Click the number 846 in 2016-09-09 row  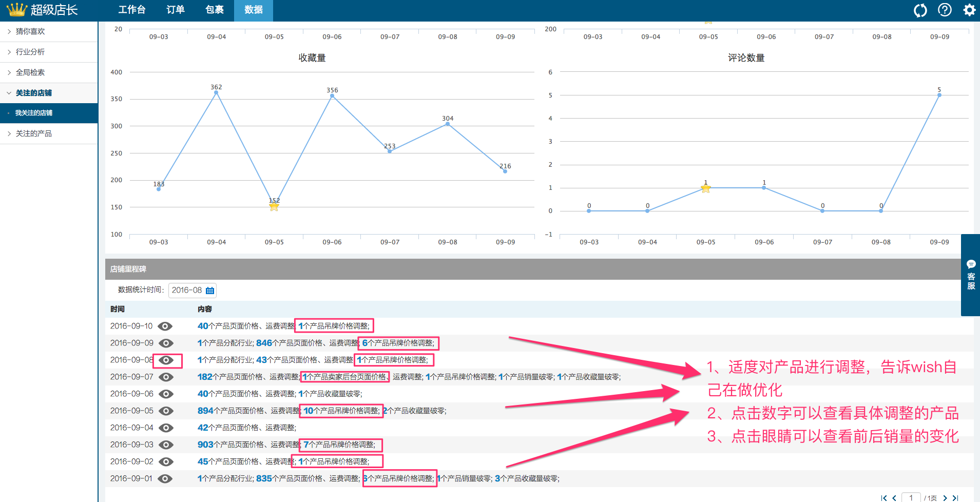[x=264, y=343]
